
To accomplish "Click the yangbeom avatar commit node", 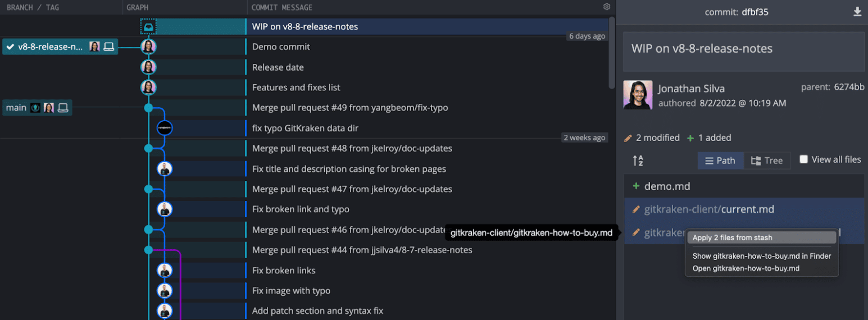I will [x=164, y=128].
